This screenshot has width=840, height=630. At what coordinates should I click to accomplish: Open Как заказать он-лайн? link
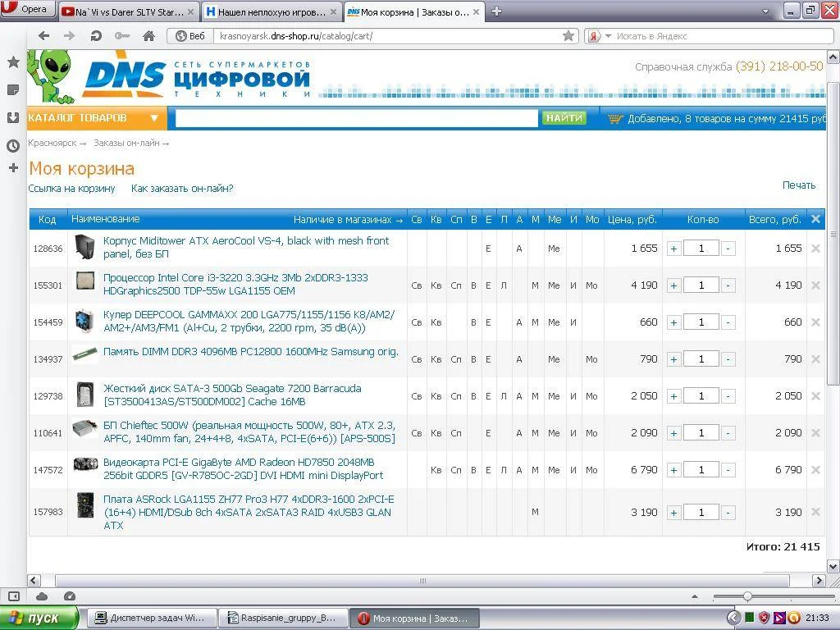point(182,188)
